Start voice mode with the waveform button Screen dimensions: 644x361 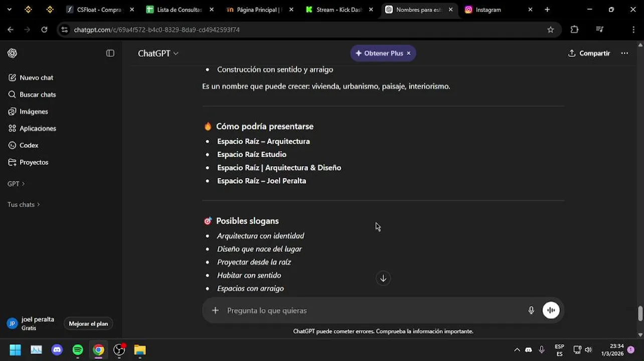point(551,310)
